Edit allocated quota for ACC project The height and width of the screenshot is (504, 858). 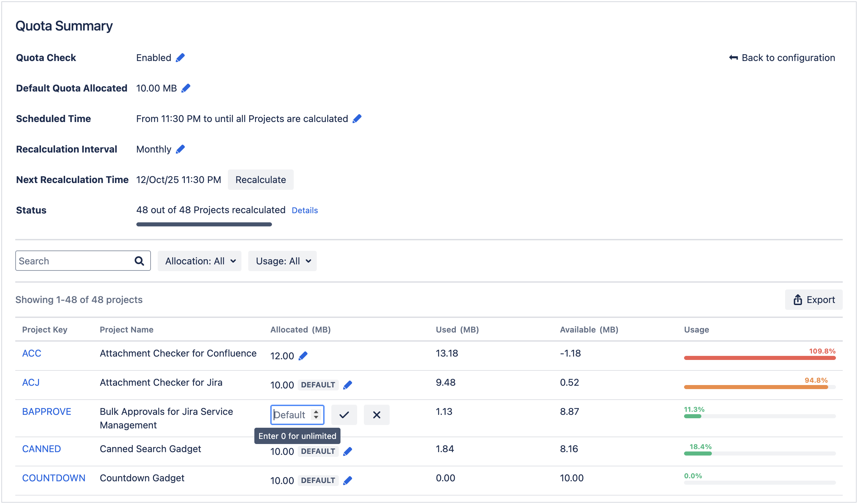(x=303, y=356)
